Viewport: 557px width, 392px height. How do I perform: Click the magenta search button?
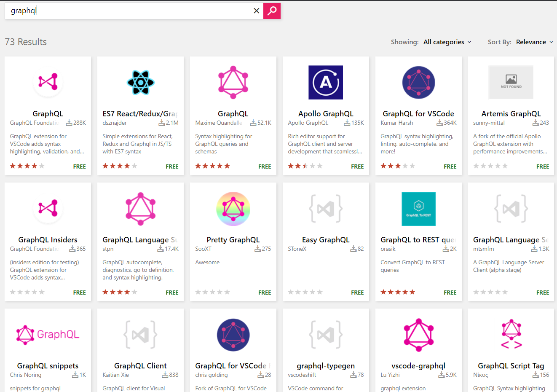point(272,11)
